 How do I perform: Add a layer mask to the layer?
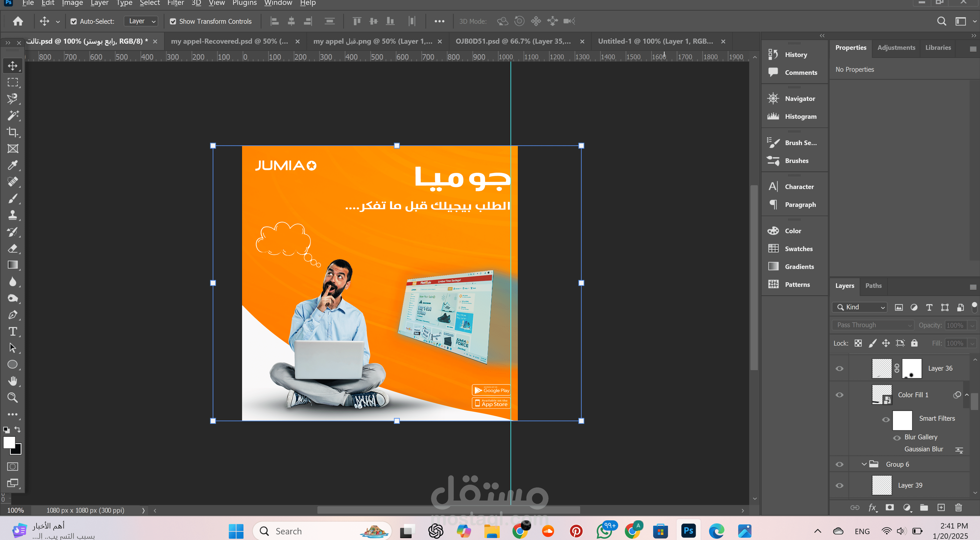[x=889, y=507]
